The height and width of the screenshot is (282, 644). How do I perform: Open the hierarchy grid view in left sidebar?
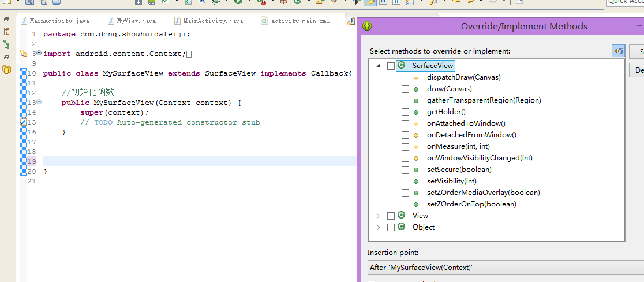6,32
